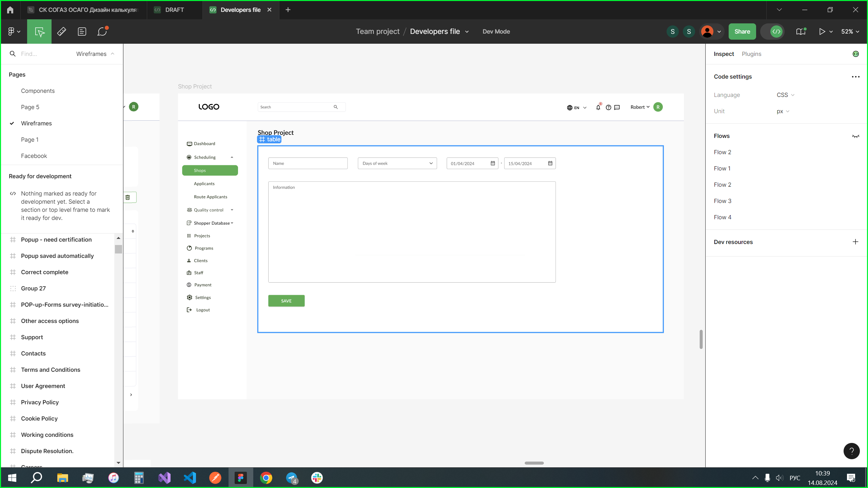Viewport: 868px width, 488px height.
Task: Open the Language CSS dropdown
Action: click(785, 95)
